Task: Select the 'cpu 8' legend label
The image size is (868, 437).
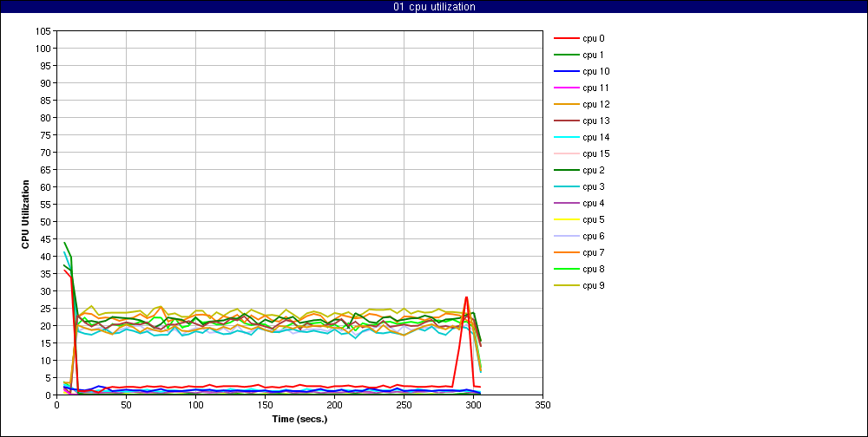Action: 593,269
